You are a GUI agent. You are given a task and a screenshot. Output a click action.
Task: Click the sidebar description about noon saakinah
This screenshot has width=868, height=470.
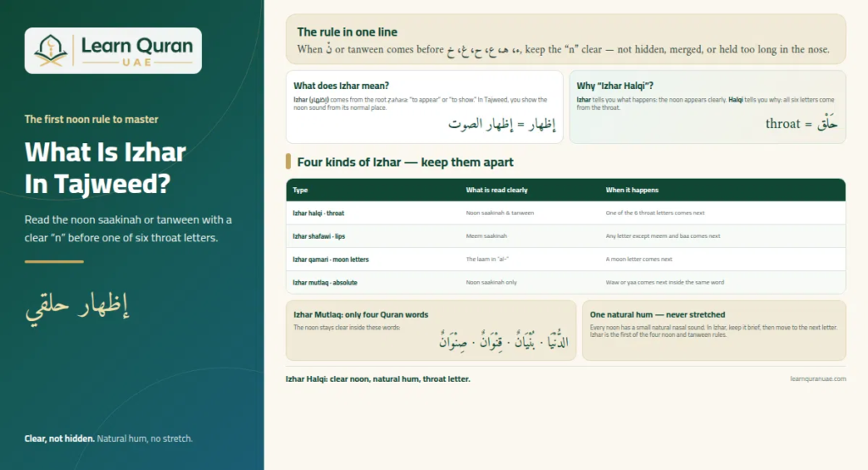coord(128,229)
